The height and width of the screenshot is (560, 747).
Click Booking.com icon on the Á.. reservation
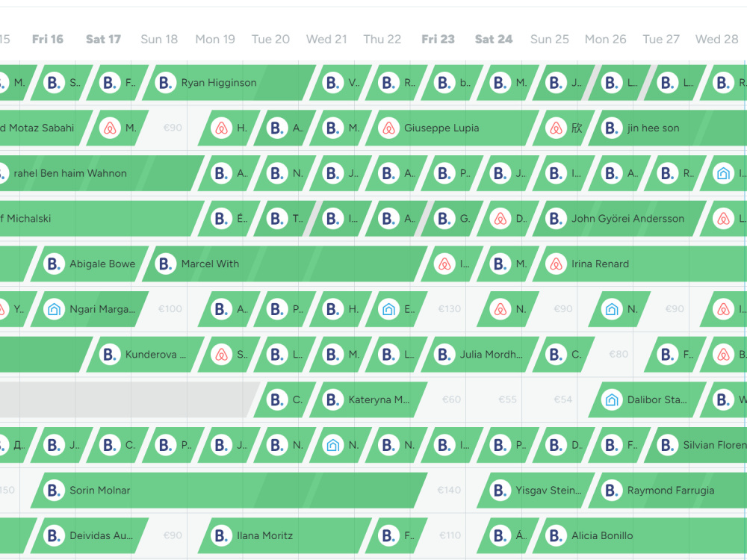click(500, 535)
